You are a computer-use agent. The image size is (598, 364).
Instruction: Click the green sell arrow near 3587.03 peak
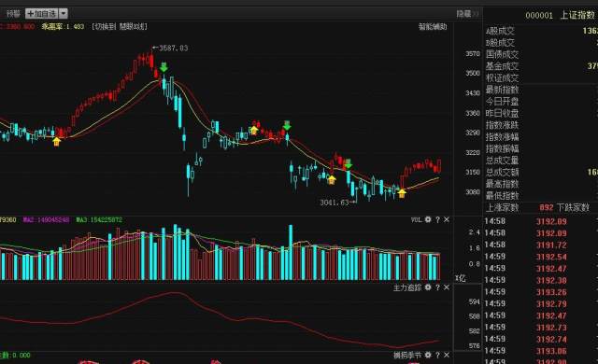coord(164,67)
